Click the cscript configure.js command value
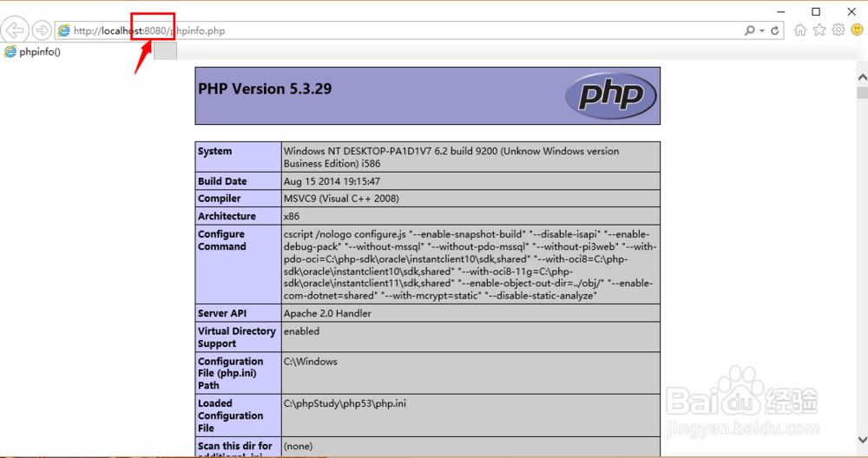868x458 pixels. 470,265
